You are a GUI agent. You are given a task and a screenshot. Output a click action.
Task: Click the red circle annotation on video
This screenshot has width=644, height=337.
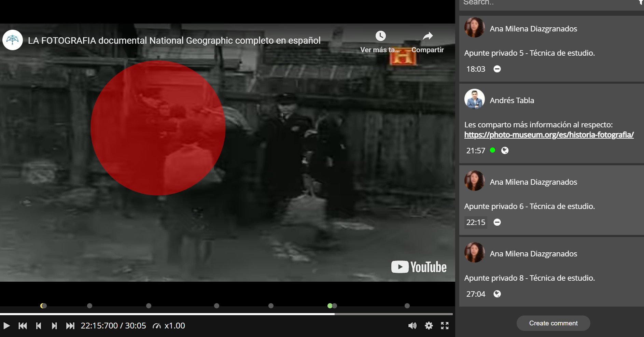click(158, 128)
